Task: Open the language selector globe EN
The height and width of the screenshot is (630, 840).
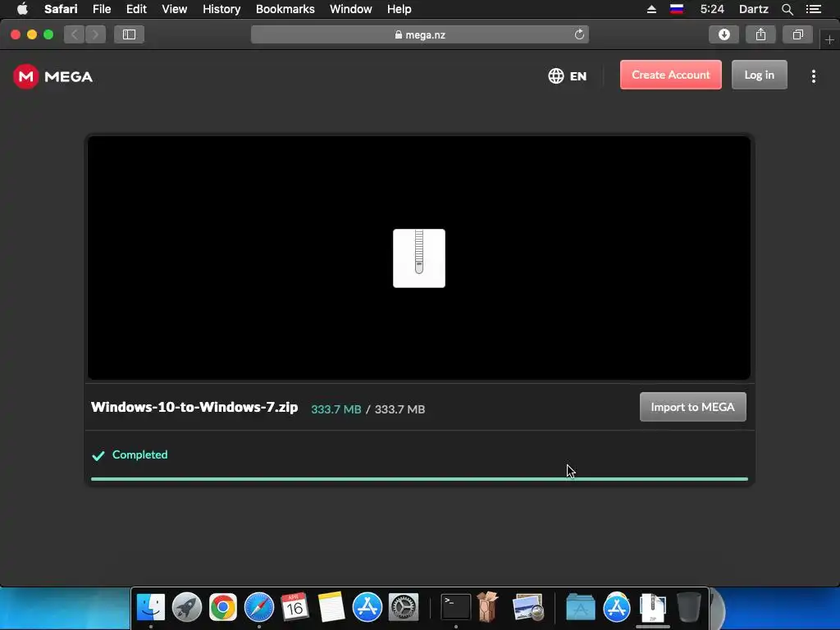Action: click(568, 76)
